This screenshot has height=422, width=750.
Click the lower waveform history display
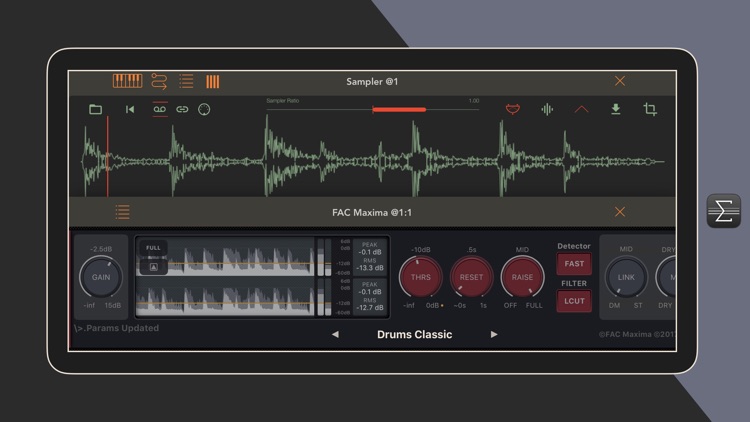pos(225,297)
